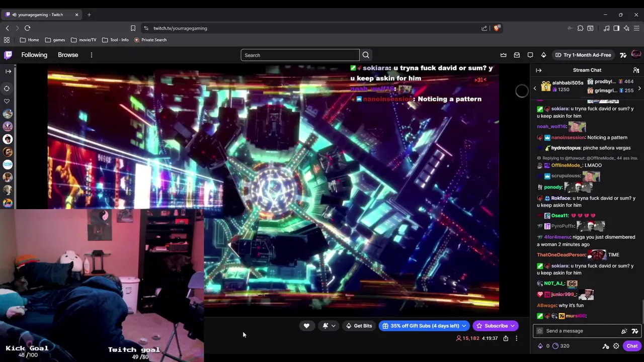Open Private Search bookmark
Image resolution: width=644 pixels, height=362 pixels.
[x=150, y=40]
